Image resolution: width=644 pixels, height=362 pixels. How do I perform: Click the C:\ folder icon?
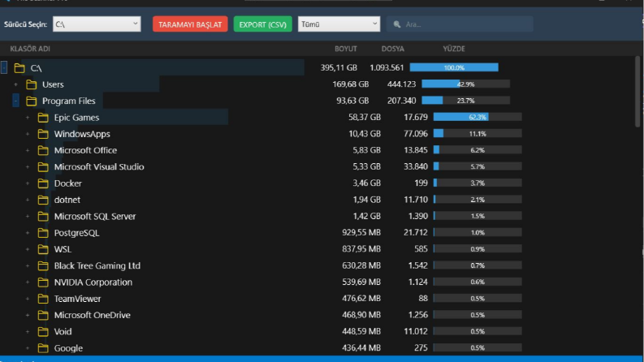[x=19, y=67]
